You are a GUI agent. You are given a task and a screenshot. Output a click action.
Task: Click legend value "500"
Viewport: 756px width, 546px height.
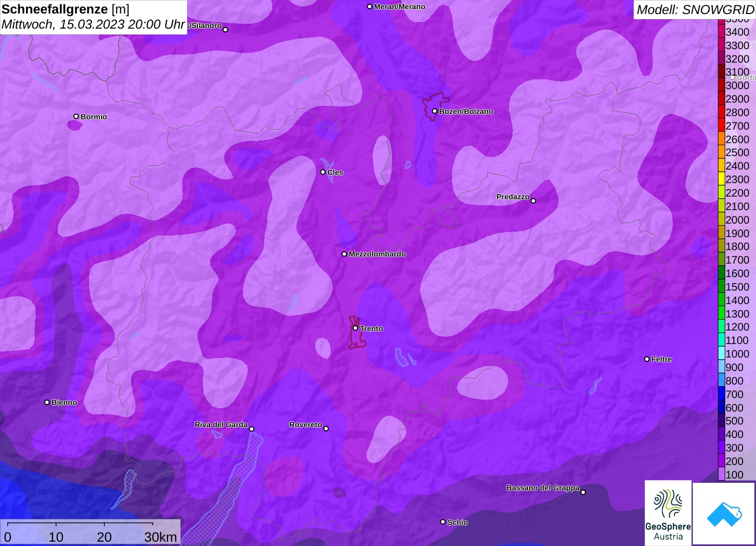(x=734, y=421)
